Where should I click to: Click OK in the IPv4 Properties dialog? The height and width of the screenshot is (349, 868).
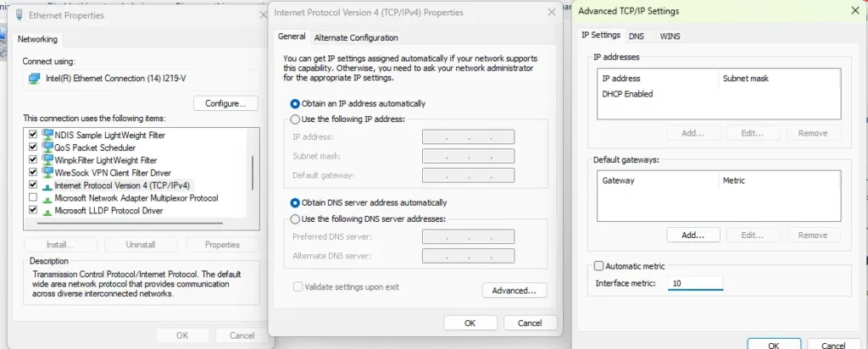coord(470,323)
